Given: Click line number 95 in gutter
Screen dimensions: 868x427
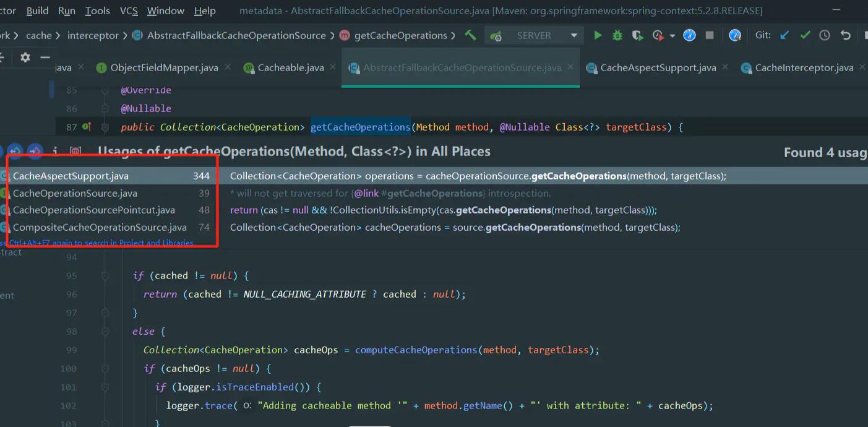Looking at the screenshot, I should (x=72, y=275).
